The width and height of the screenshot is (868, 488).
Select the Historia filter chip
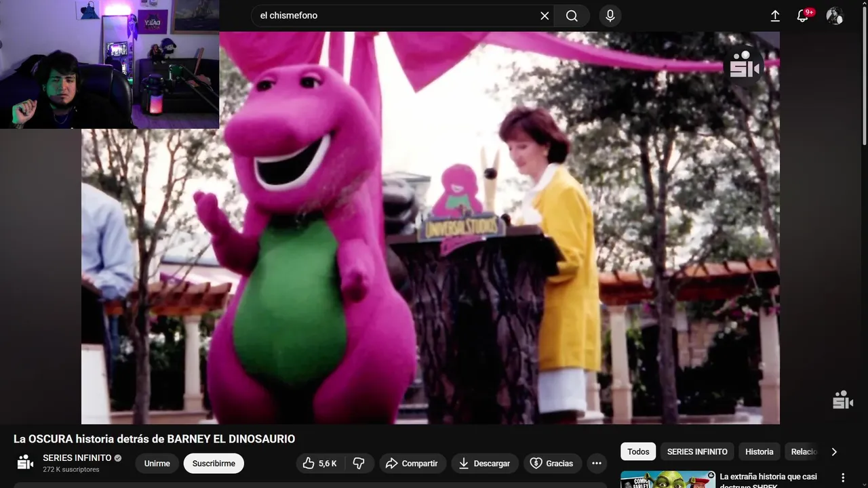pos(759,451)
